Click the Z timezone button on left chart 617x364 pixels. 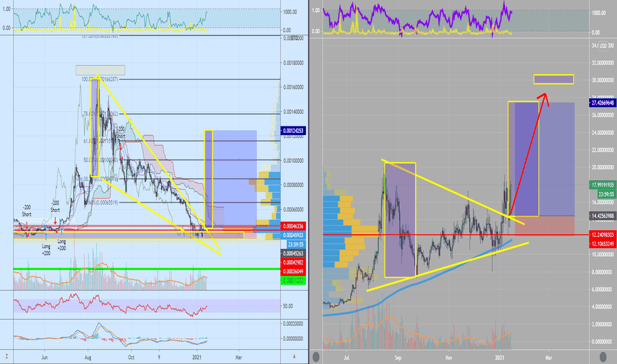coord(7,357)
